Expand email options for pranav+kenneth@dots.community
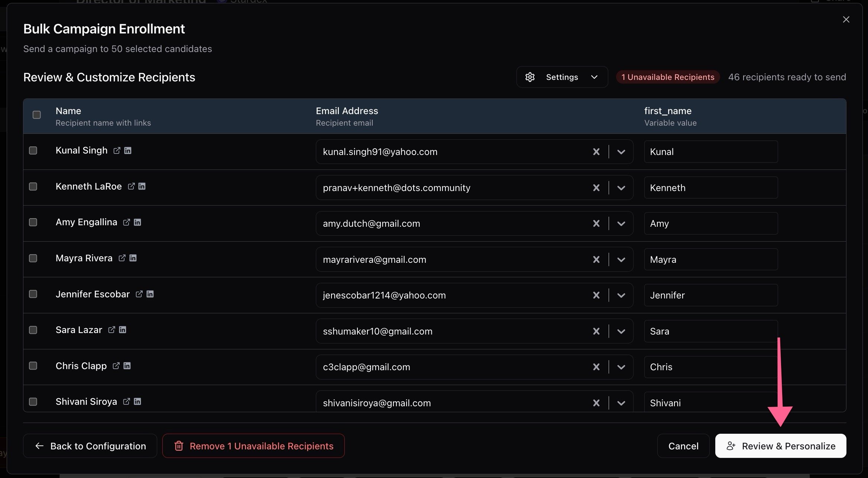This screenshot has width=868, height=478. click(621, 188)
